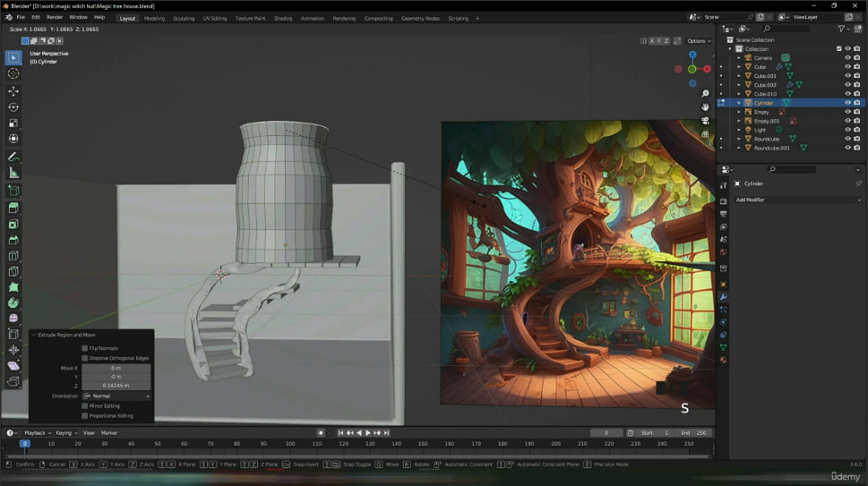Enable the Flip Normals checkbox
Screen dimensions: 868x486
85,348
